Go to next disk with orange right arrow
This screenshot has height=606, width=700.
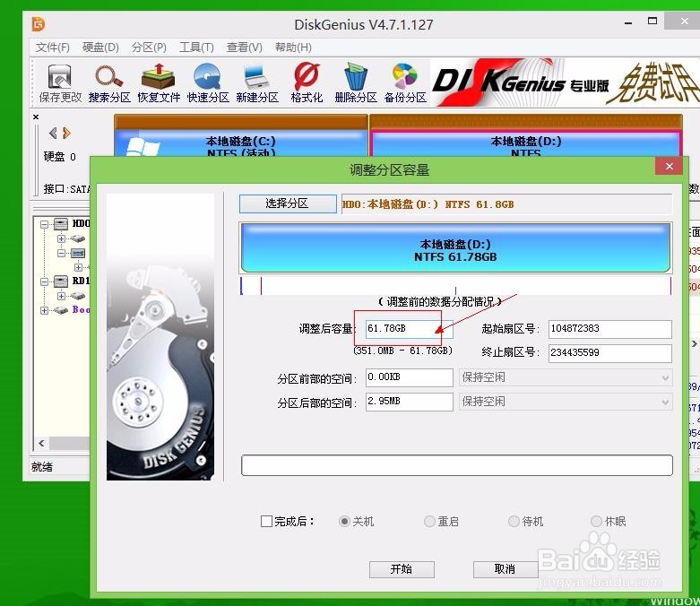click(x=66, y=133)
